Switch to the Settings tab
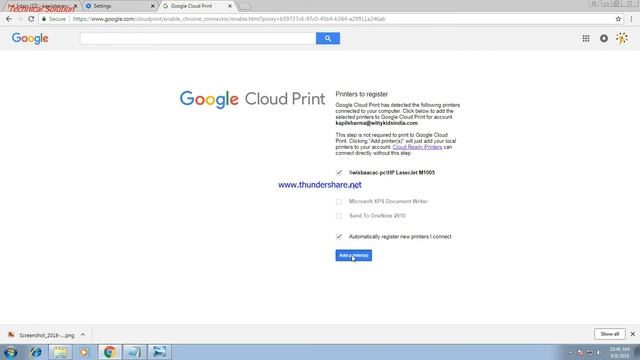This screenshot has height=360, width=640. [x=118, y=6]
